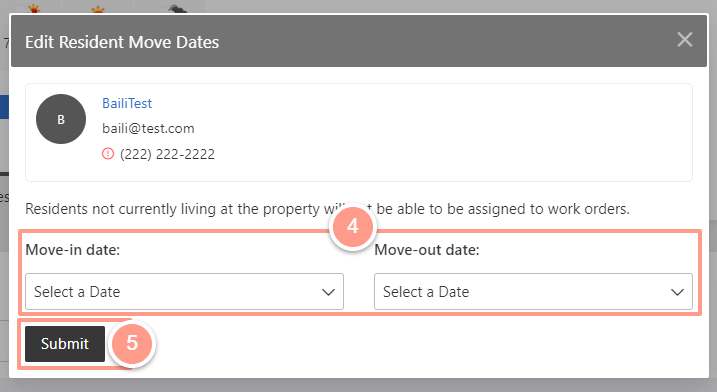Click the orange step 4 badge
The width and height of the screenshot is (717, 392).
(x=353, y=226)
